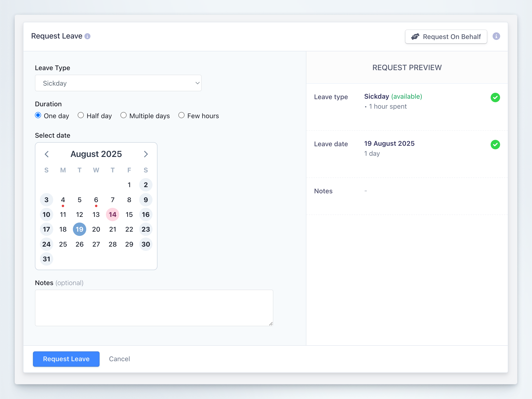Select August 20 in the calendar
The height and width of the screenshot is (399, 532).
coord(96,229)
